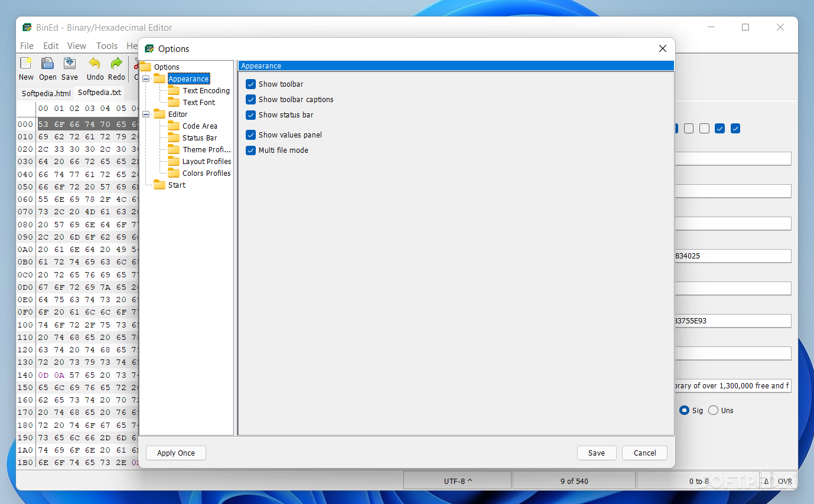Click the '0 to 8' status bar cell
Viewport: 814px width, 504px height.
pos(698,481)
